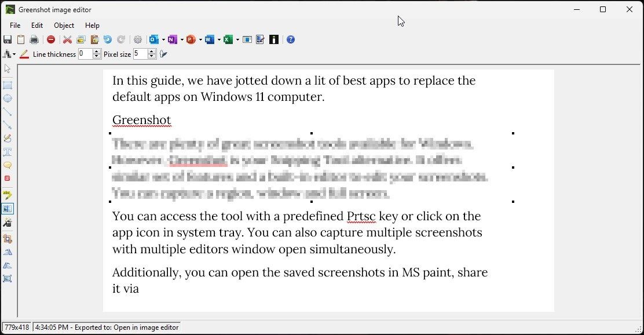The image size is (644, 335).
Task: Export image to OneNote
Action: coord(173,39)
